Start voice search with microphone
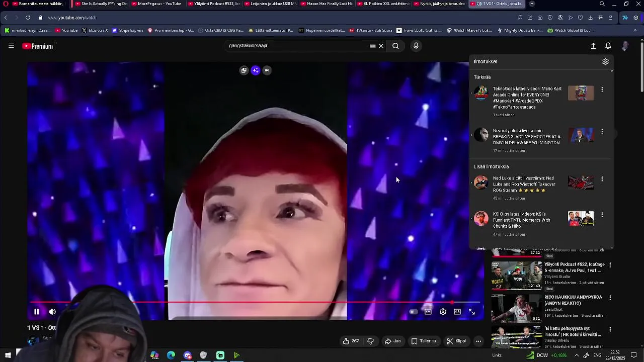This screenshot has height=362, width=644. click(416, 46)
